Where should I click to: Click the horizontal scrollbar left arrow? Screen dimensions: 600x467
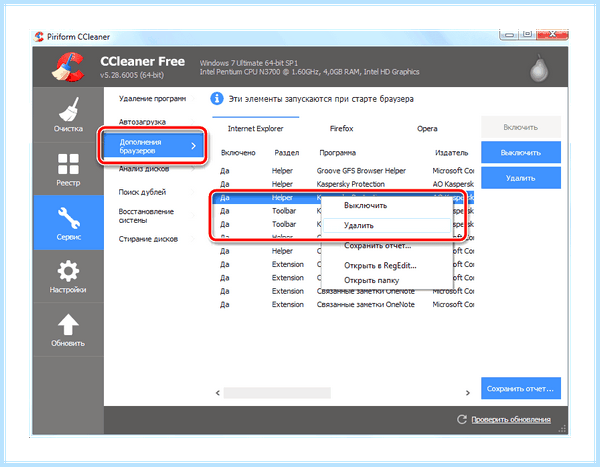tap(218, 393)
